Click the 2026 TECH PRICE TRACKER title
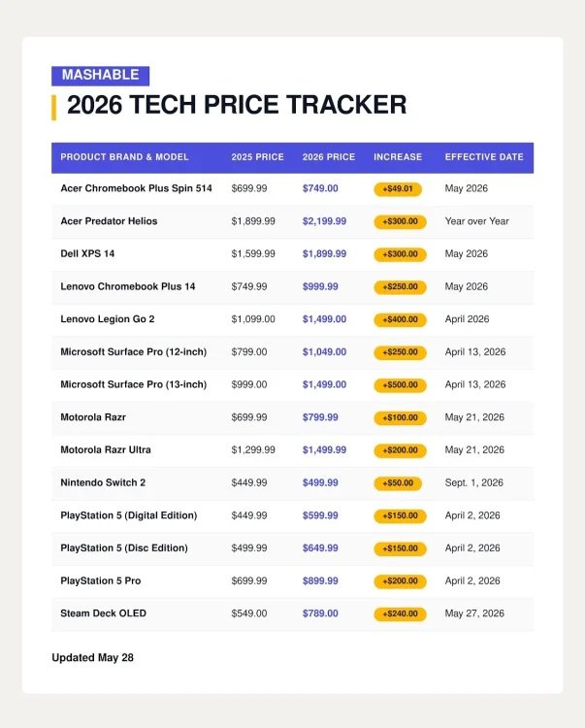 click(x=237, y=105)
